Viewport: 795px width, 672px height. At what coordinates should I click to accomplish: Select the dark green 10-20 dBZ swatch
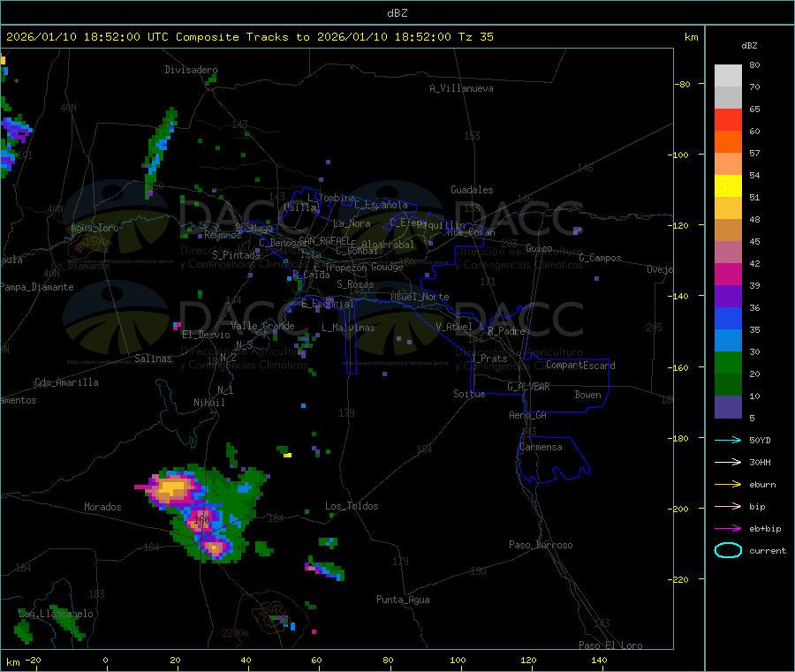728,385
